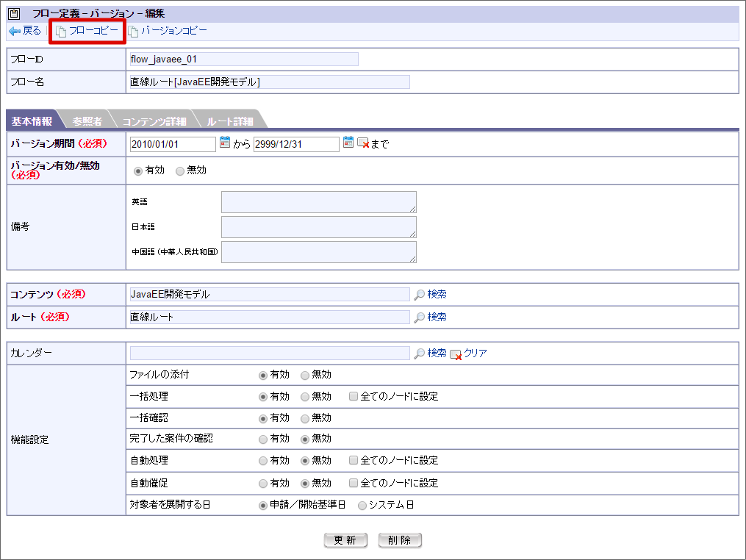Open the calendar picker for the version start date
Screen dimensions: 746x560
[x=225, y=143]
